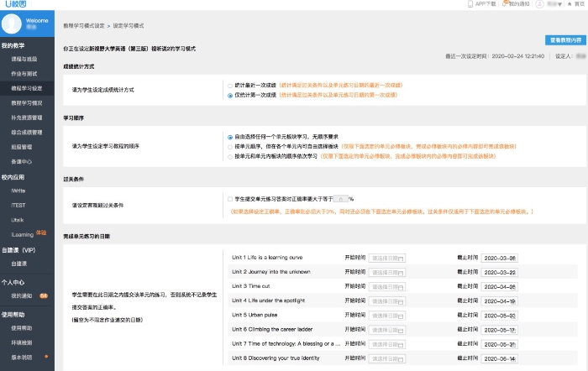Go to 首页 via home icon

(569, 4)
